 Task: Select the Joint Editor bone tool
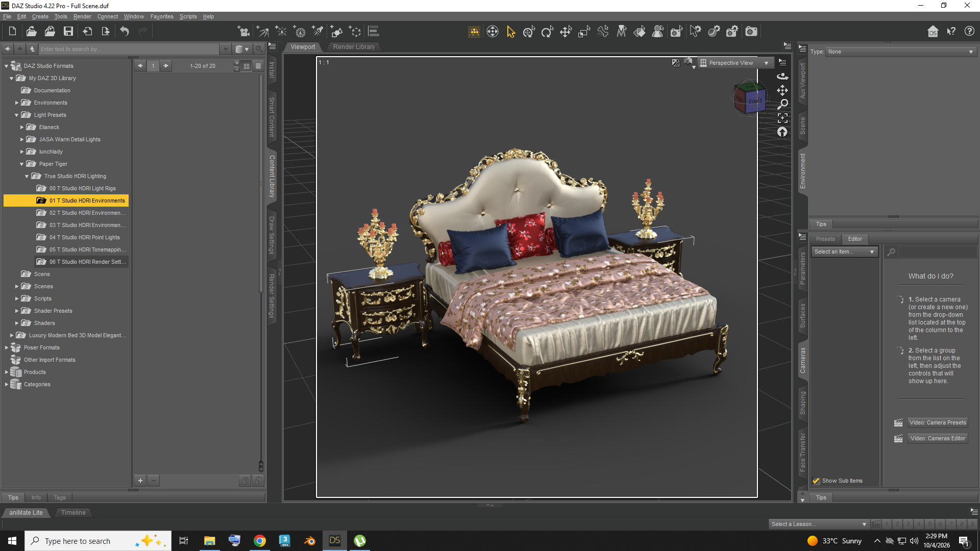pyautogui.click(x=603, y=32)
